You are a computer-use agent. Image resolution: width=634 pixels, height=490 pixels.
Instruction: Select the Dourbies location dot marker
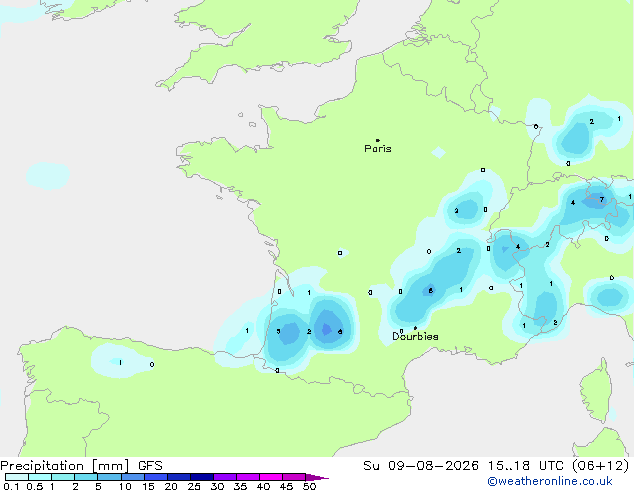415,328
